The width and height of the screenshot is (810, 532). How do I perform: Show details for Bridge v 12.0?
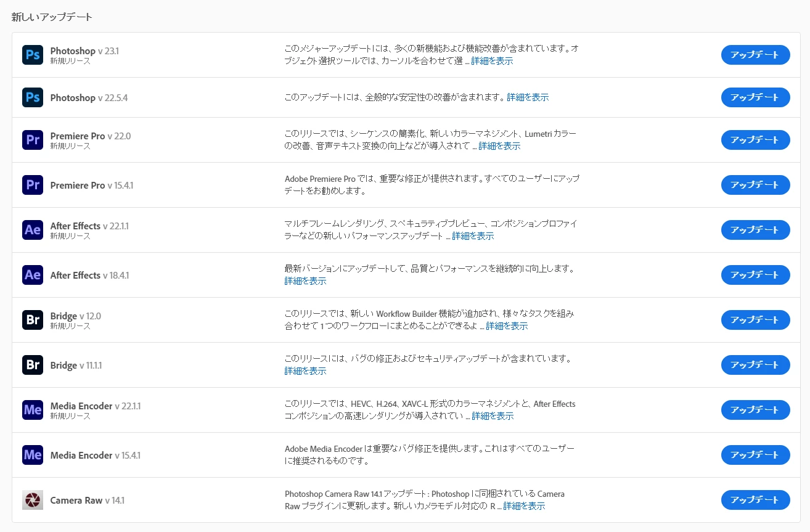[507, 326]
